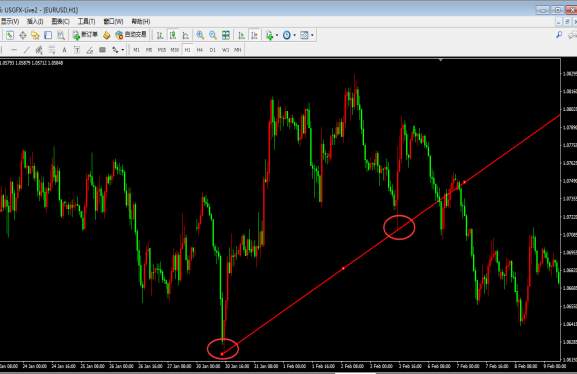577x374 pixels.
Task: Click the '1 Feb 00:00' time axis label
Action: (x=294, y=366)
